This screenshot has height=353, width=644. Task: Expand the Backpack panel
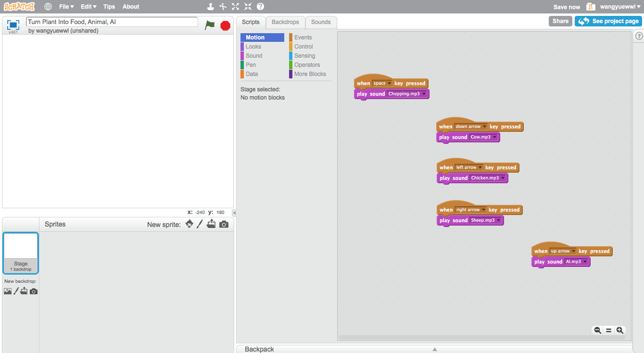[x=434, y=349]
